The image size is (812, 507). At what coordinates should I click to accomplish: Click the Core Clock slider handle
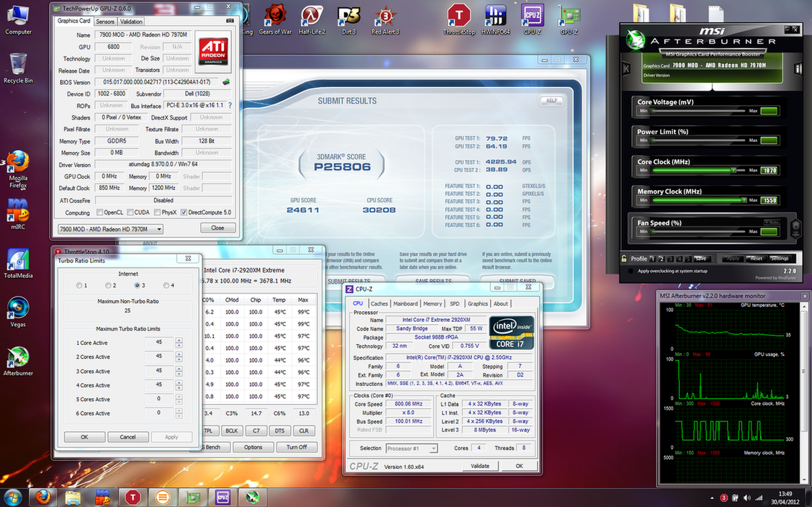(734, 170)
